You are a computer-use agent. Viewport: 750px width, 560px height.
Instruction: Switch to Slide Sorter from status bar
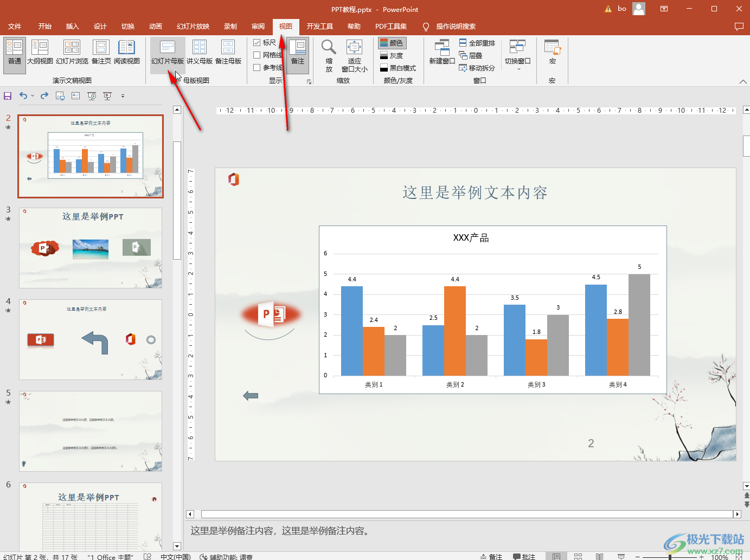(x=578, y=556)
